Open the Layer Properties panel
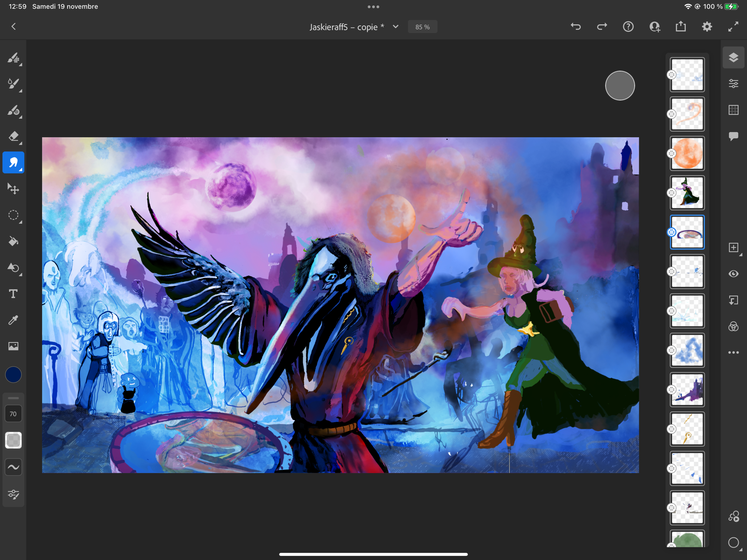The image size is (747, 560). coord(733,83)
